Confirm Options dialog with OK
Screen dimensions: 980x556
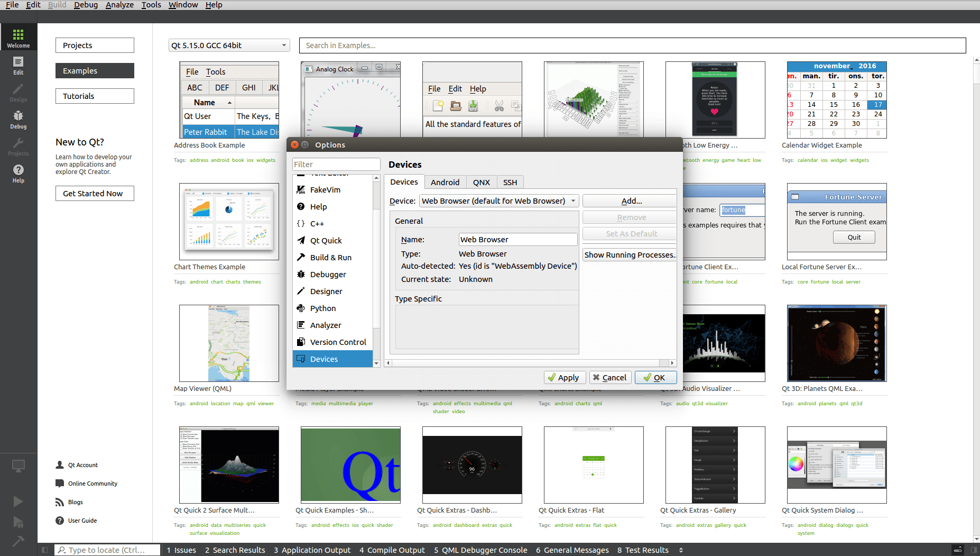click(656, 378)
